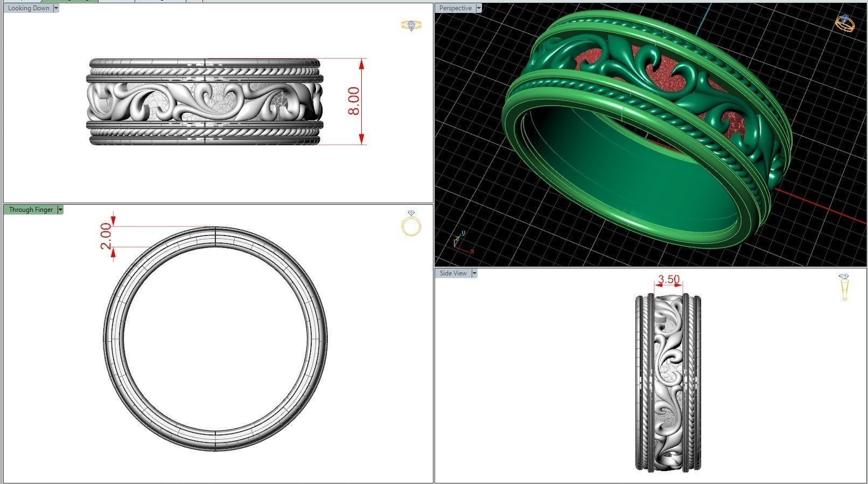Image resolution: width=868 pixels, height=484 pixels.
Task: Click the ring icon in Looking Down viewport
Action: [x=412, y=25]
